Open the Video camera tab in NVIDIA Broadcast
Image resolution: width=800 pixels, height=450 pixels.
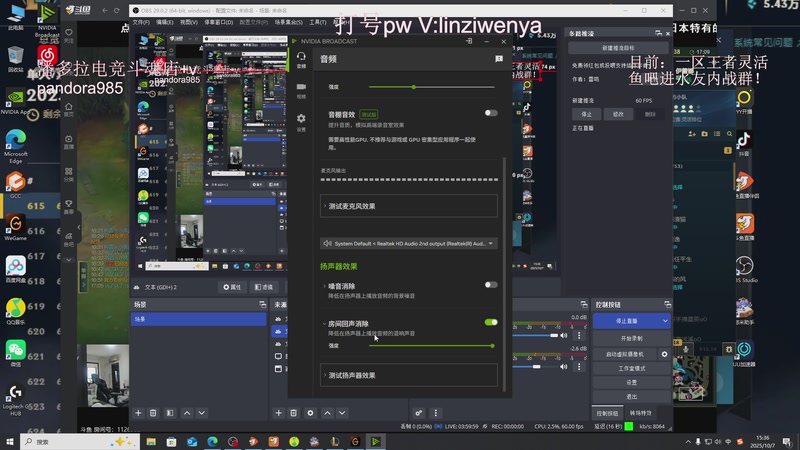coord(301,89)
